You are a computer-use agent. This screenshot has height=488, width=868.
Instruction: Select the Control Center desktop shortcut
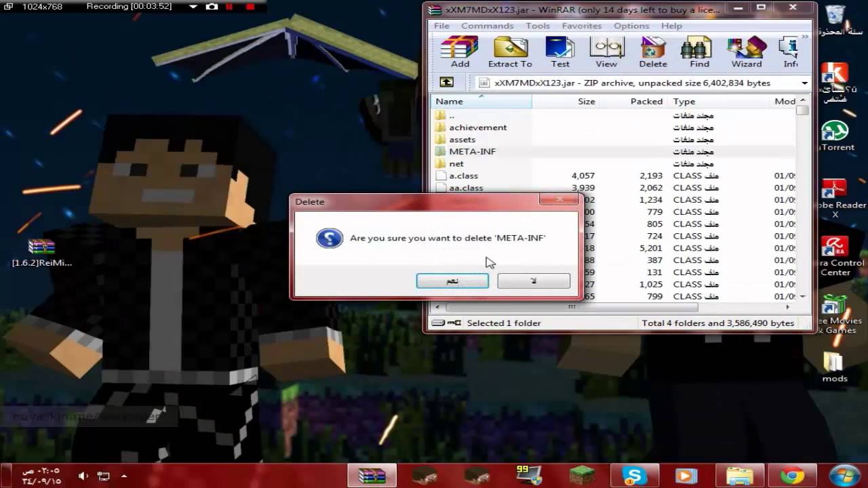(x=835, y=256)
